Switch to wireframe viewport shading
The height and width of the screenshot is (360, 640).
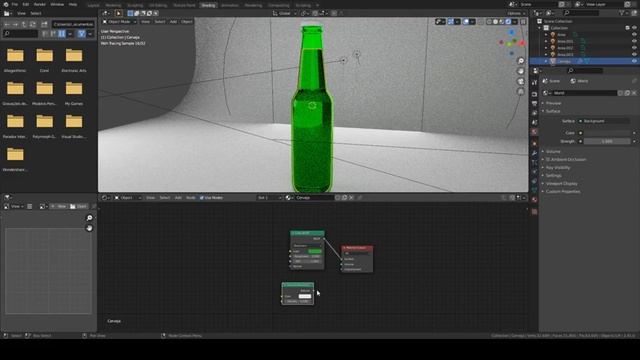(x=489, y=22)
